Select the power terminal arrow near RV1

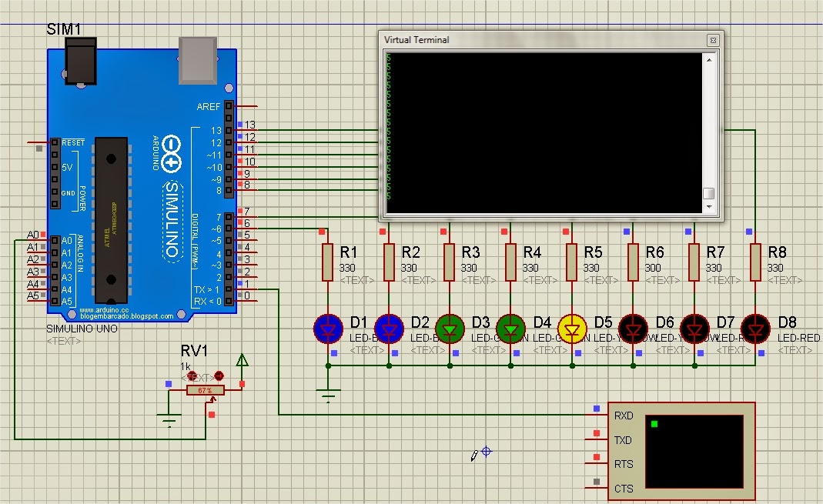243,360
